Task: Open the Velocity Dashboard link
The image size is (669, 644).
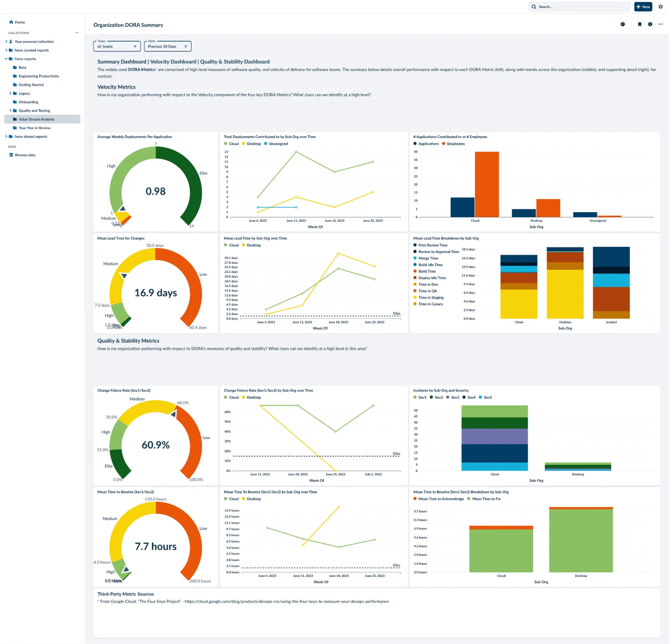Action: click(x=173, y=62)
